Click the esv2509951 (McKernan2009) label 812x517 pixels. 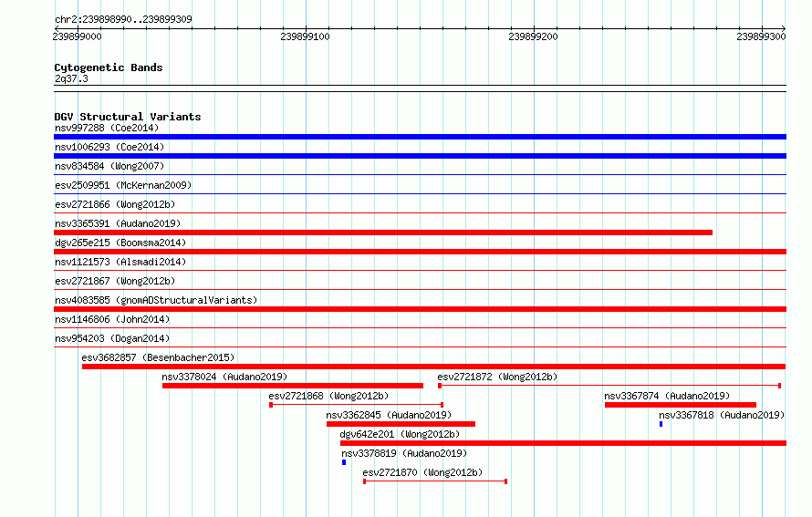pyautogui.click(x=123, y=185)
